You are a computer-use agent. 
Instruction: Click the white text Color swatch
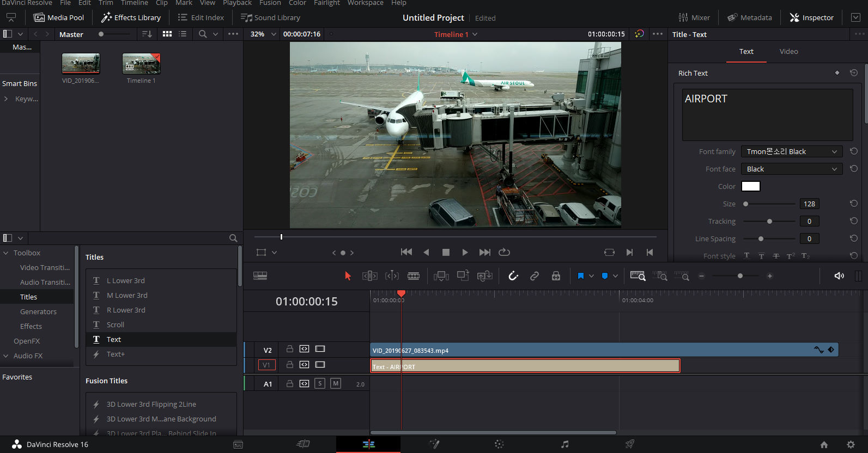(750, 186)
